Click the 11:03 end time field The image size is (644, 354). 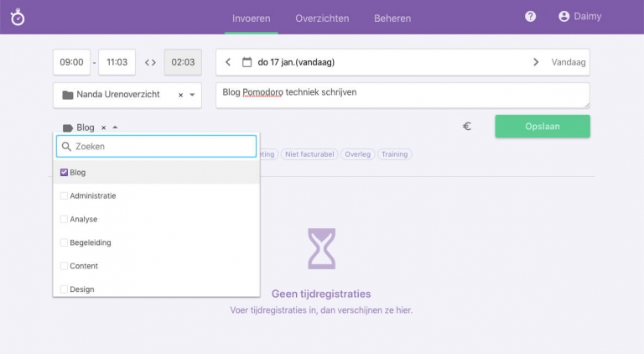pos(117,62)
